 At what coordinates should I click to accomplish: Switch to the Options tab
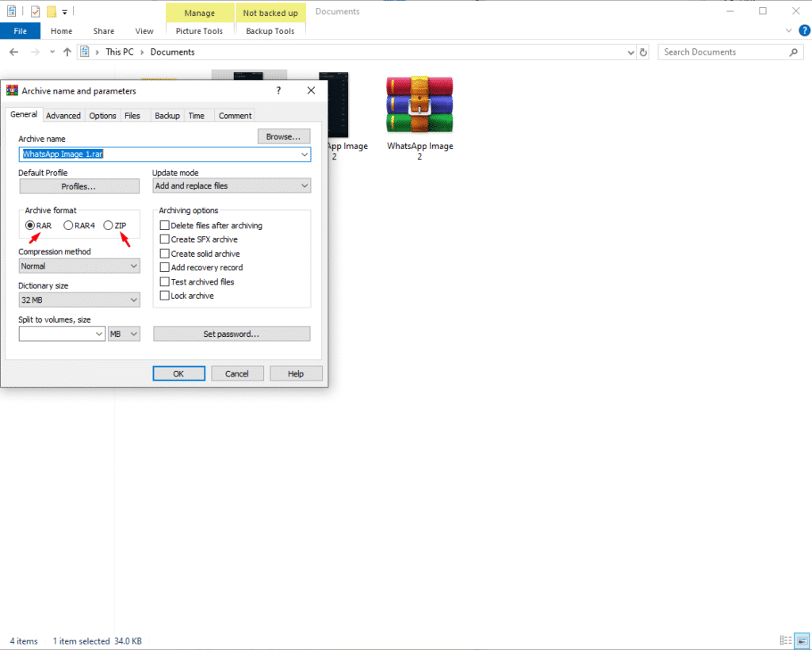pos(102,116)
